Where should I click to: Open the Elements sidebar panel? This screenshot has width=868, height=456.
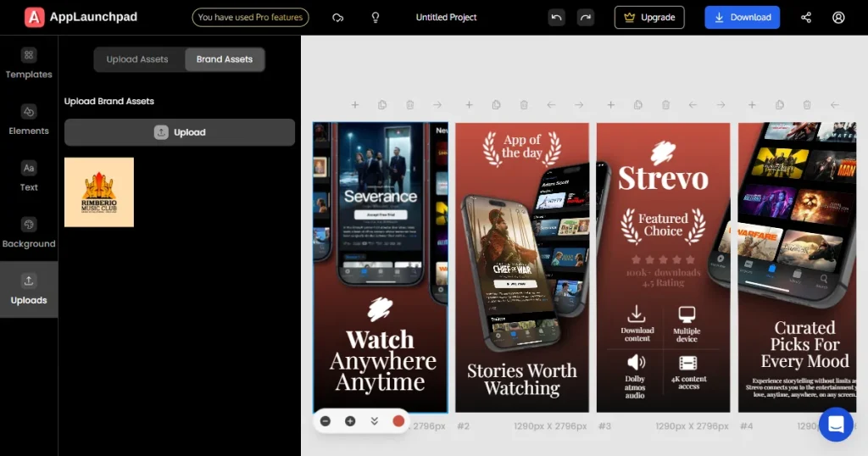point(29,120)
